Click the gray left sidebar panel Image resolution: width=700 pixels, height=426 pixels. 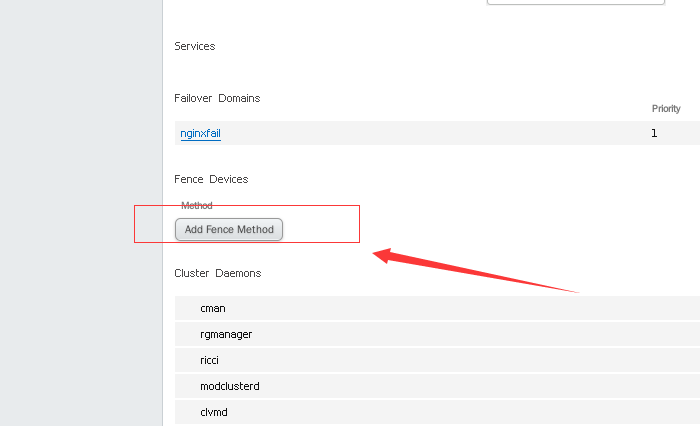point(80,213)
